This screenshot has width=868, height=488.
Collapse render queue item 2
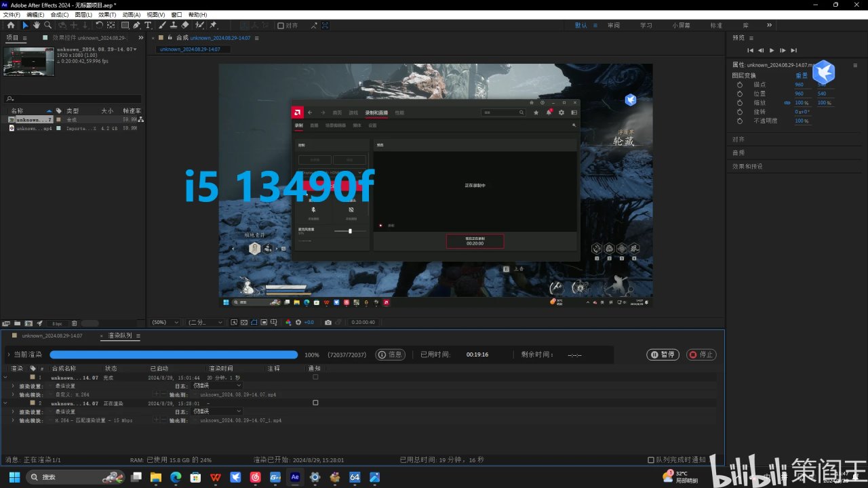point(5,403)
